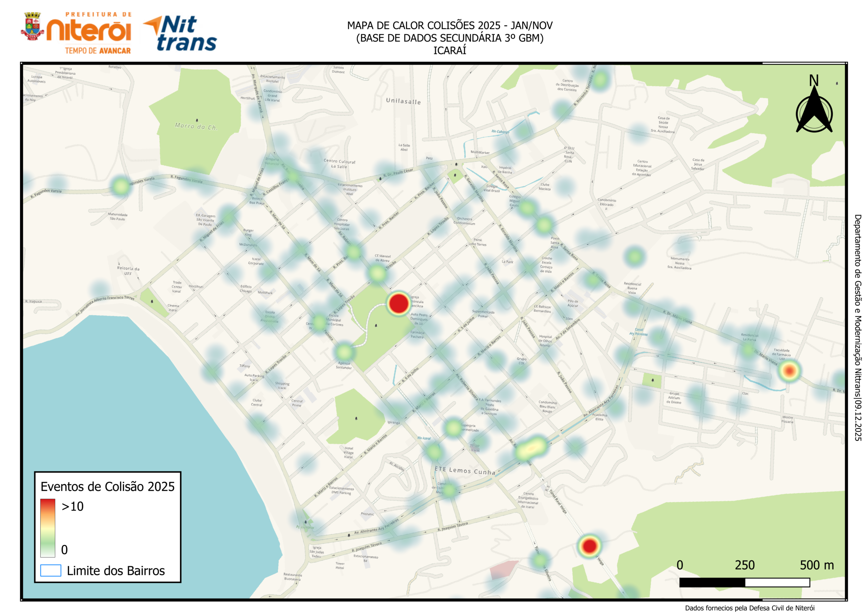The height and width of the screenshot is (614, 868).
Task: Click the Niterói city coat of arms
Action: 33,26
